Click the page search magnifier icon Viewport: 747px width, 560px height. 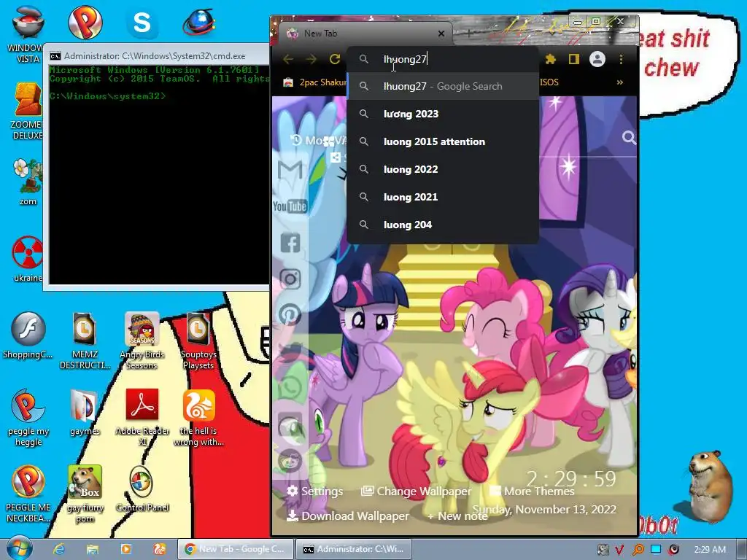(629, 138)
